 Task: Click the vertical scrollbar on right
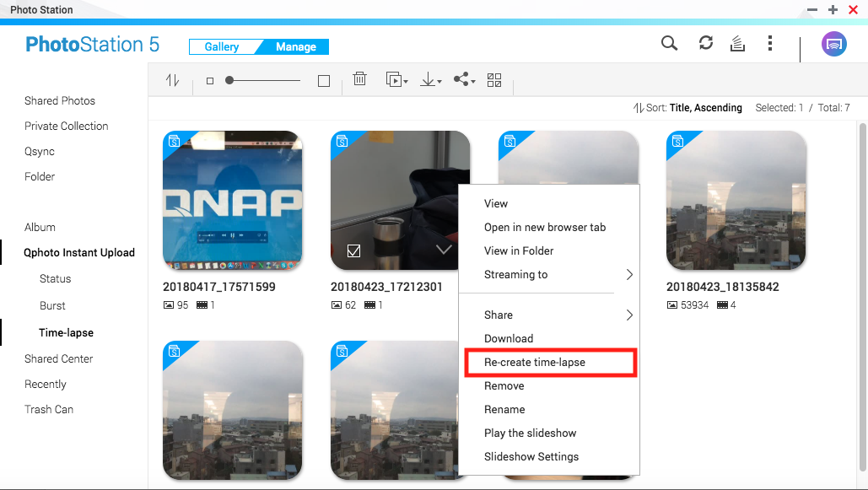click(862, 299)
